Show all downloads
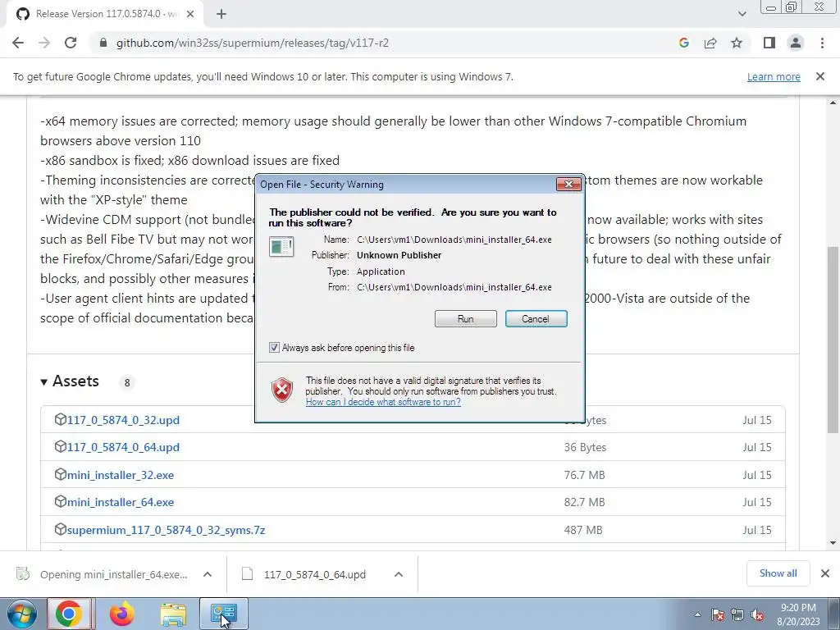The image size is (840, 630). (778, 573)
